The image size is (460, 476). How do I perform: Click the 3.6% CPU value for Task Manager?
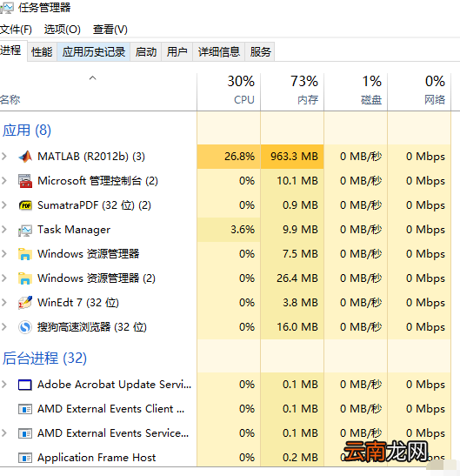(243, 230)
